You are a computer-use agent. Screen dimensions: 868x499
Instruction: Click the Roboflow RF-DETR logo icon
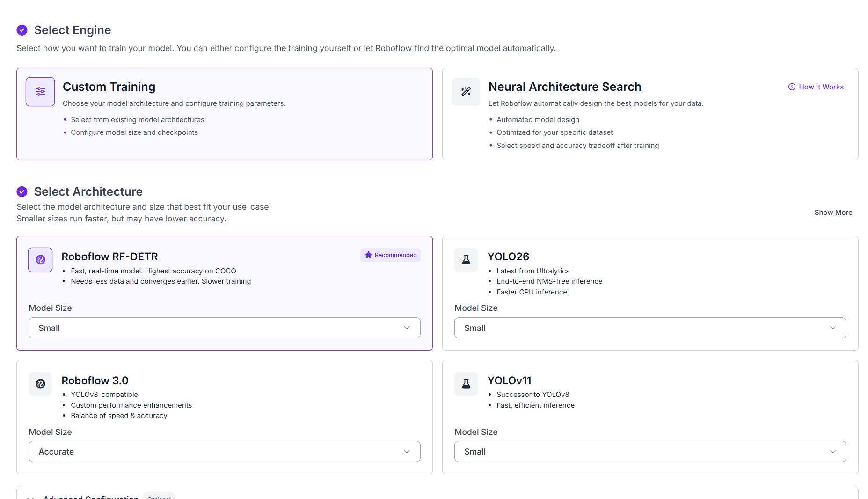pos(40,260)
